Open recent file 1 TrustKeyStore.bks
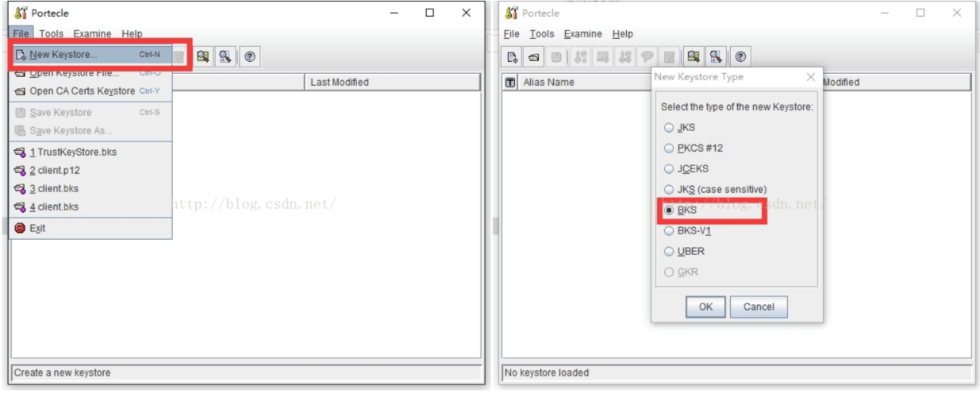Screen dimensions: 980x394 (x=90, y=152)
